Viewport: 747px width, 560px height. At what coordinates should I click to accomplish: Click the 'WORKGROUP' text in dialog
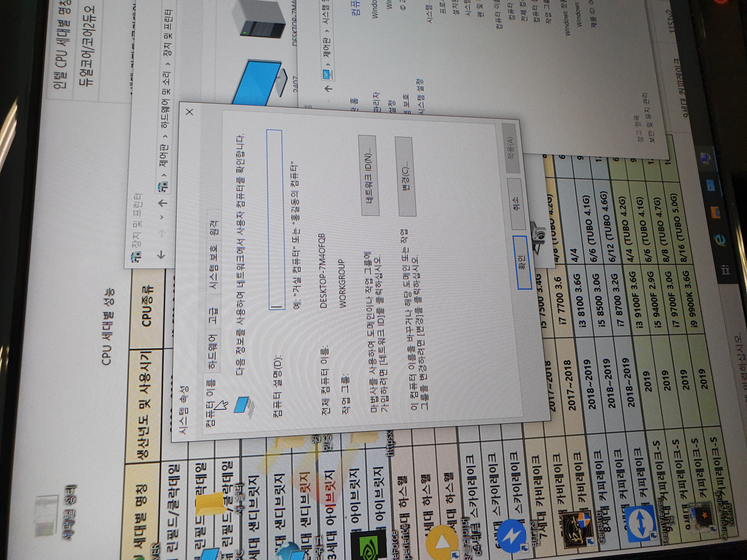pyautogui.click(x=342, y=284)
